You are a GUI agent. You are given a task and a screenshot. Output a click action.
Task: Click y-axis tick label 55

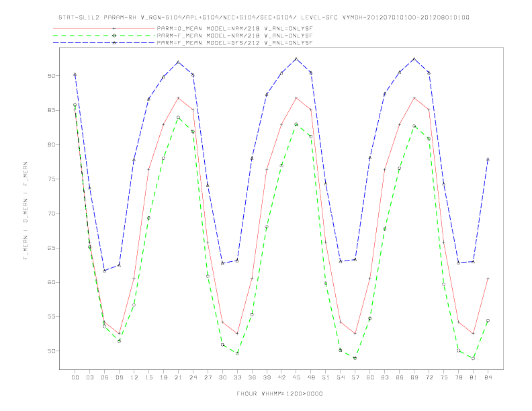(x=51, y=317)
